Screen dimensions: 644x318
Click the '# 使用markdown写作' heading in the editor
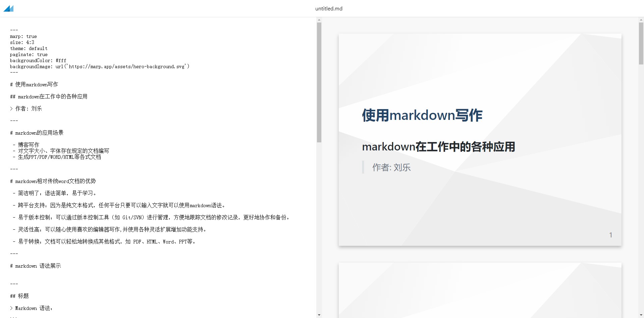point(34,85)
